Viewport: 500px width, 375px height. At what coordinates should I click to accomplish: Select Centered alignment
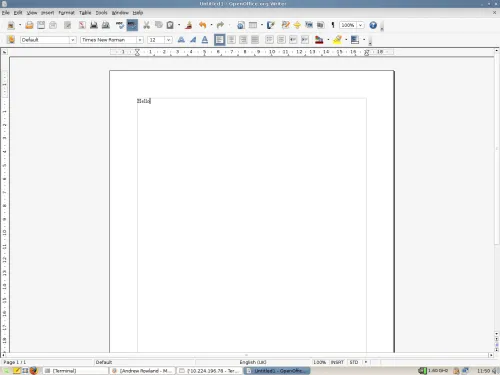(231, 40)
